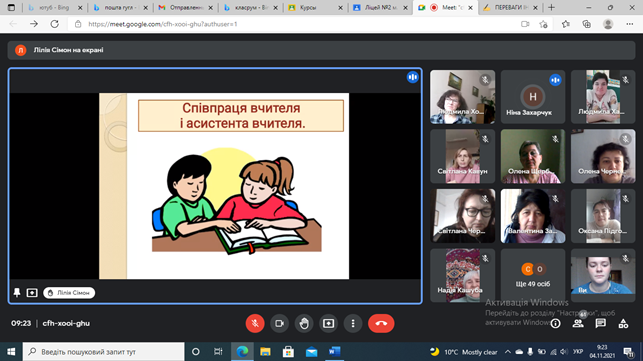The height and width of the screenshot is (361, 643).
Task: Open weather widget 10°C Mostly clear
Action: click(x=463, y=352)
